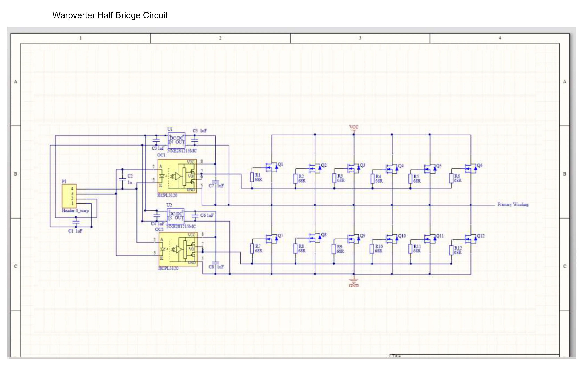Select the Q6 MOSFET symbol
This screenshot has width=588, height=378.
pyautogui.click(x=471, y=168)
